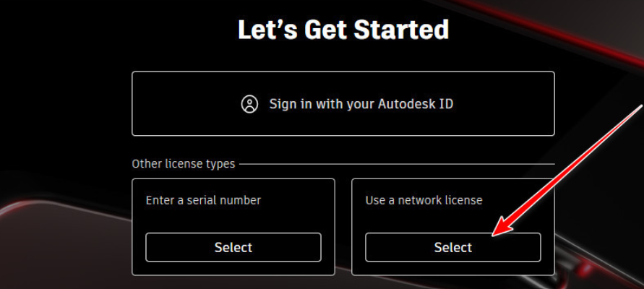This screenshot has height=289, width=644.
Task: Select the network license option
Action: coord(452,247)
